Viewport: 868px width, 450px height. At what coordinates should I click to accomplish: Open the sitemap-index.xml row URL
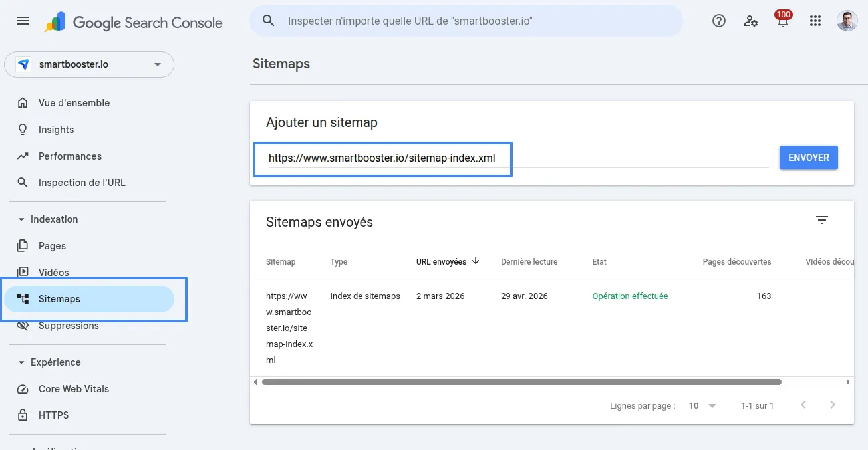coord(289,328)
